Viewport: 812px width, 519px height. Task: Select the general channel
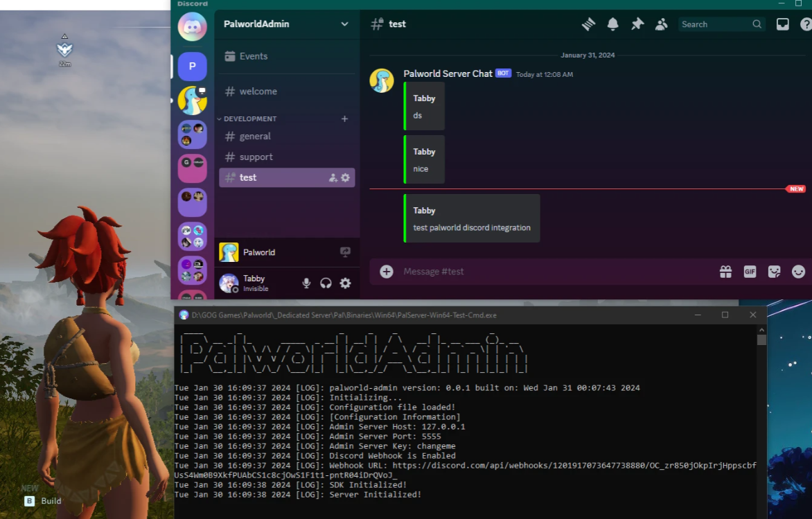point(255,137)
